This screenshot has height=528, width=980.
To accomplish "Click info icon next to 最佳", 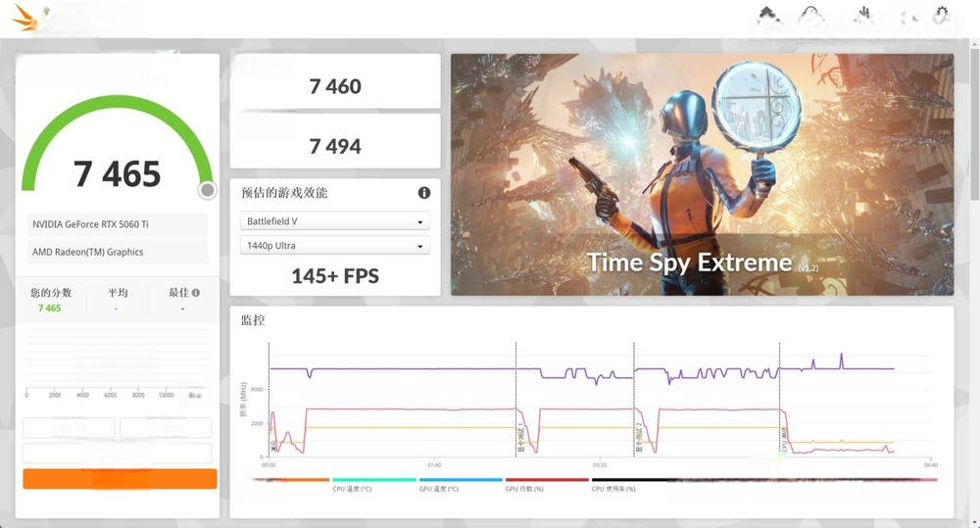I will tap(196, 293).
